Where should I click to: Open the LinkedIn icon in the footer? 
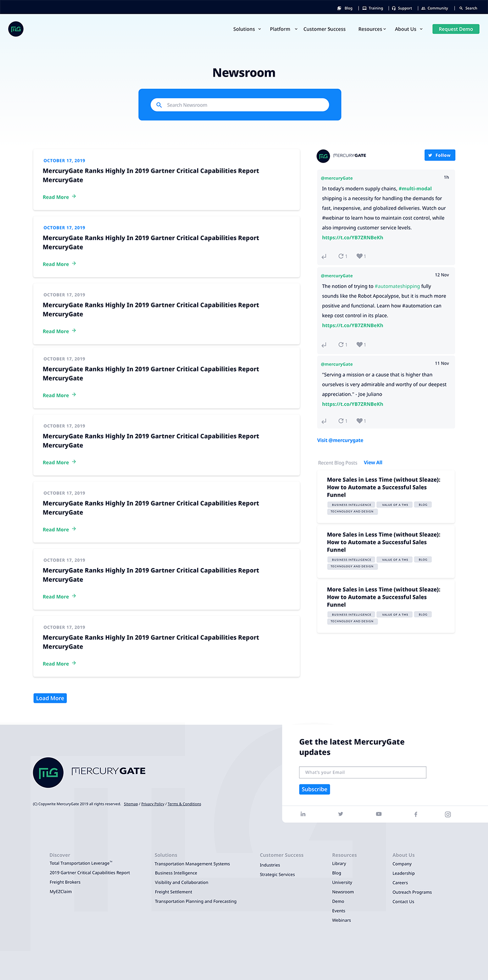tap(303, 814)
